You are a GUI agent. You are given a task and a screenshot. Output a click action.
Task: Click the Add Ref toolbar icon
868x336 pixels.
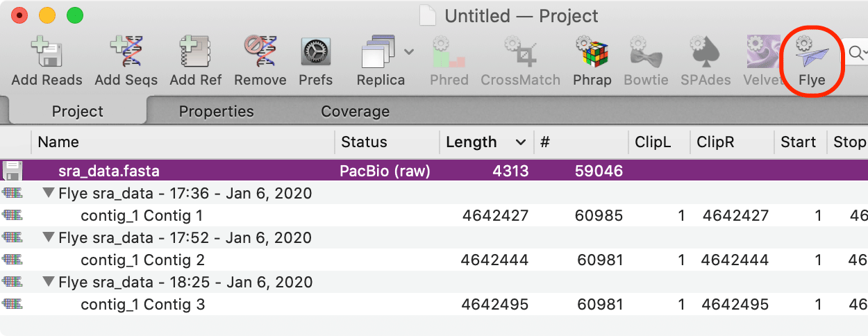[x=196, y=53]
